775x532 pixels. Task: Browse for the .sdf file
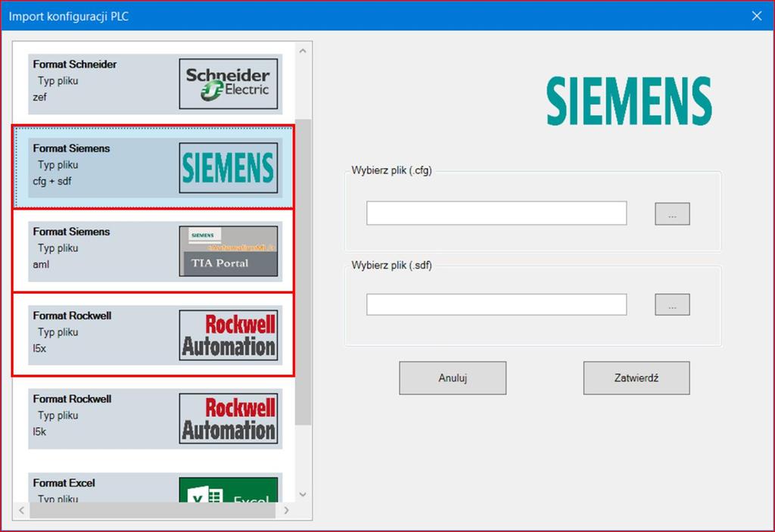pyautogui.click(x=672, y=304)
